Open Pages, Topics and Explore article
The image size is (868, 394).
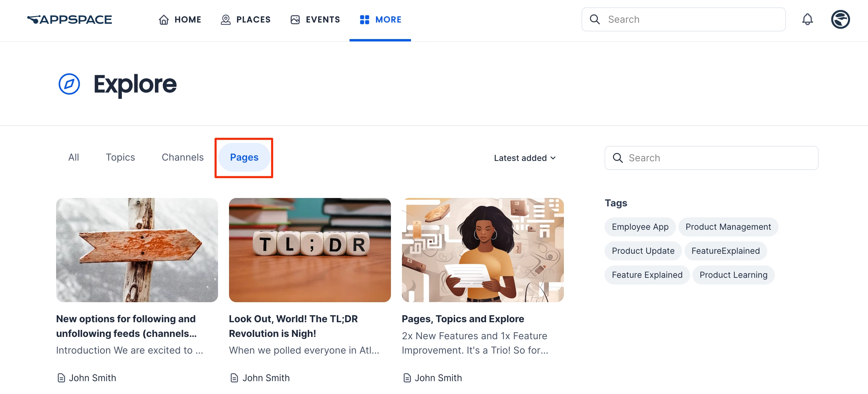point(462,319)
